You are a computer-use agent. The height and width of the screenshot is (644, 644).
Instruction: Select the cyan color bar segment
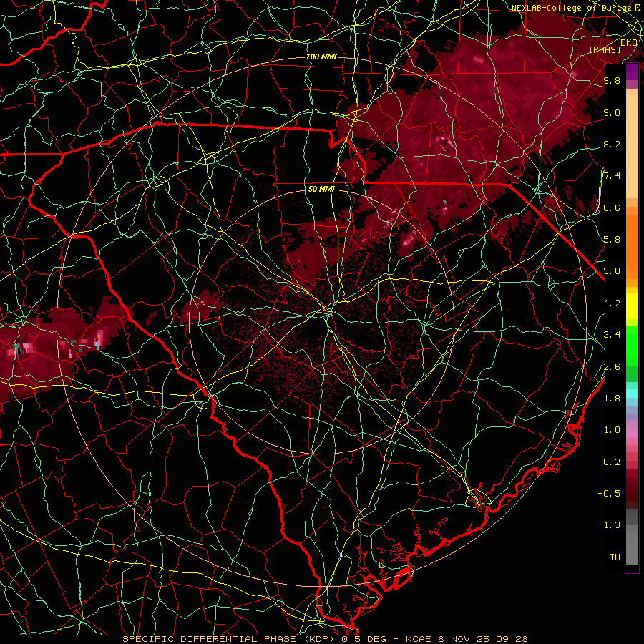coord(632,394)
